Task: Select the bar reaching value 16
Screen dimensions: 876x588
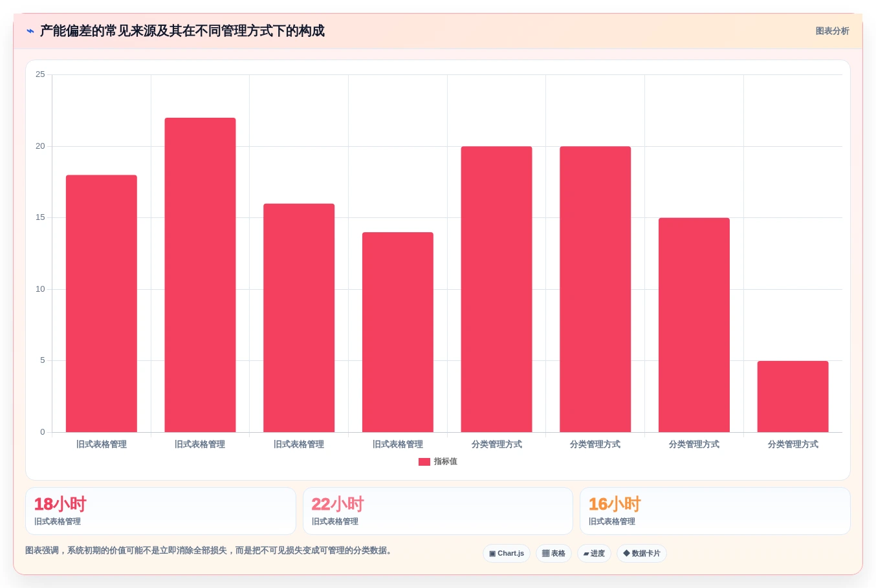Action: pyautogui.click(x=299, y=318)
